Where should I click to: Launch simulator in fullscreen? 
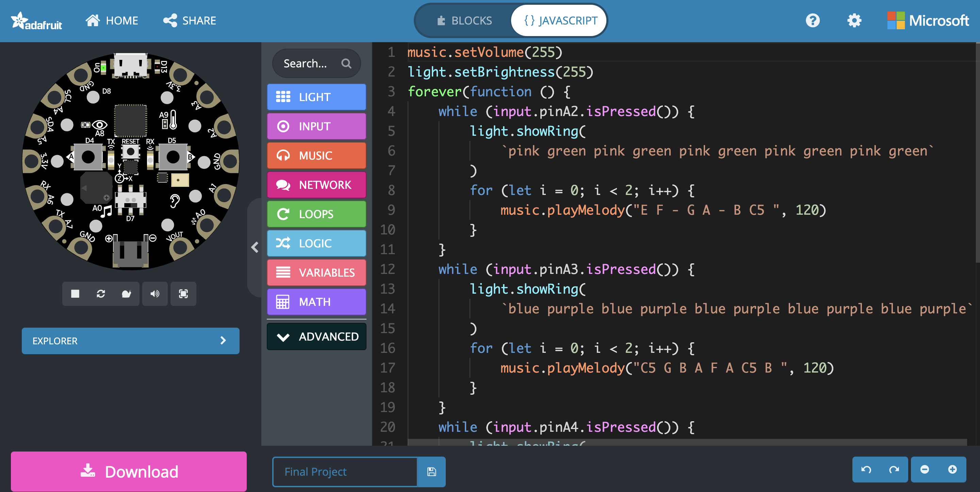[x=183, y=294]
